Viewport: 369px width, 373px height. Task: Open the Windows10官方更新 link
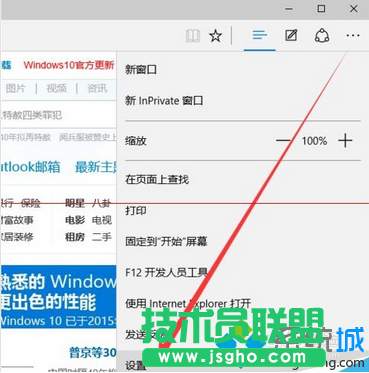[x=69, y=65]
